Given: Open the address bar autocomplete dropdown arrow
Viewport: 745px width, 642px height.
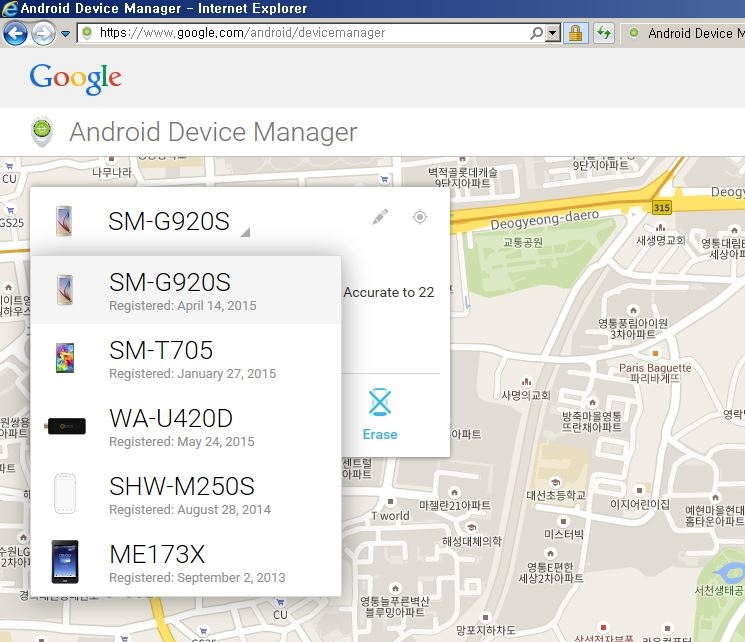Looking at the screenshot, I should point(553,33).
